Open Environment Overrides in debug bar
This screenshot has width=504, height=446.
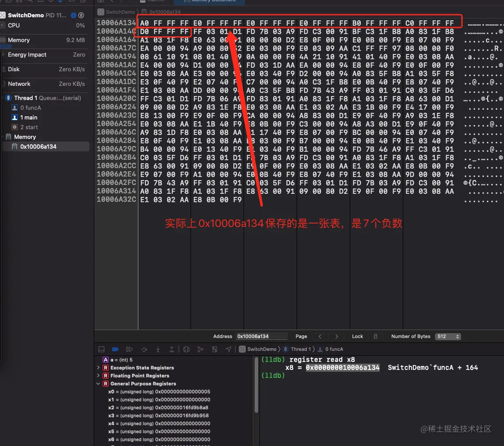point(214,349)
